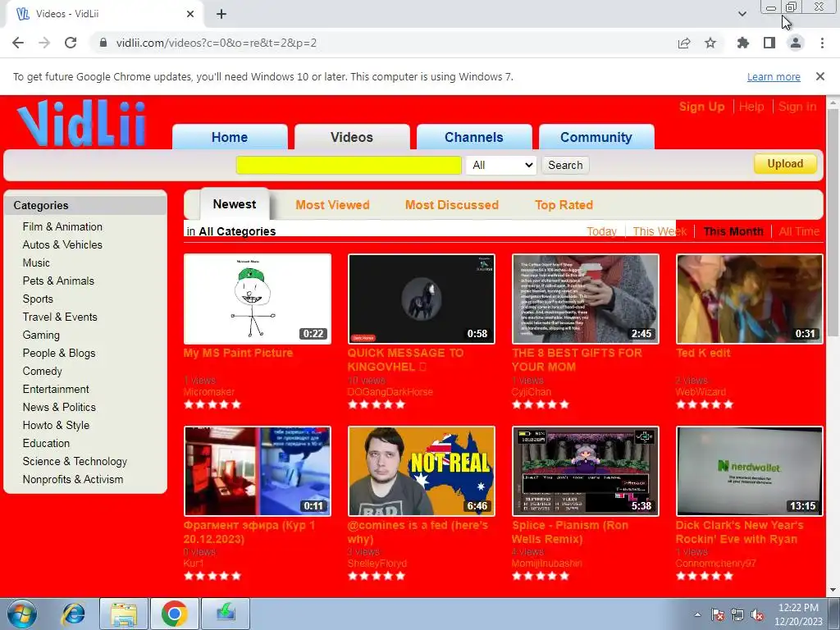The image size is (840, 630).
Task: Open the Channels tab
Action: pyautogui.click(x=474, y=137)
